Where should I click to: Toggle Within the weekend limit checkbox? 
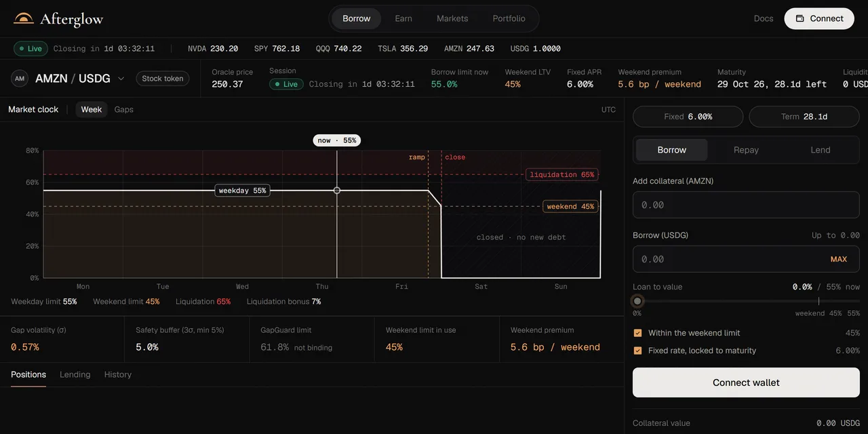point(637,333)
